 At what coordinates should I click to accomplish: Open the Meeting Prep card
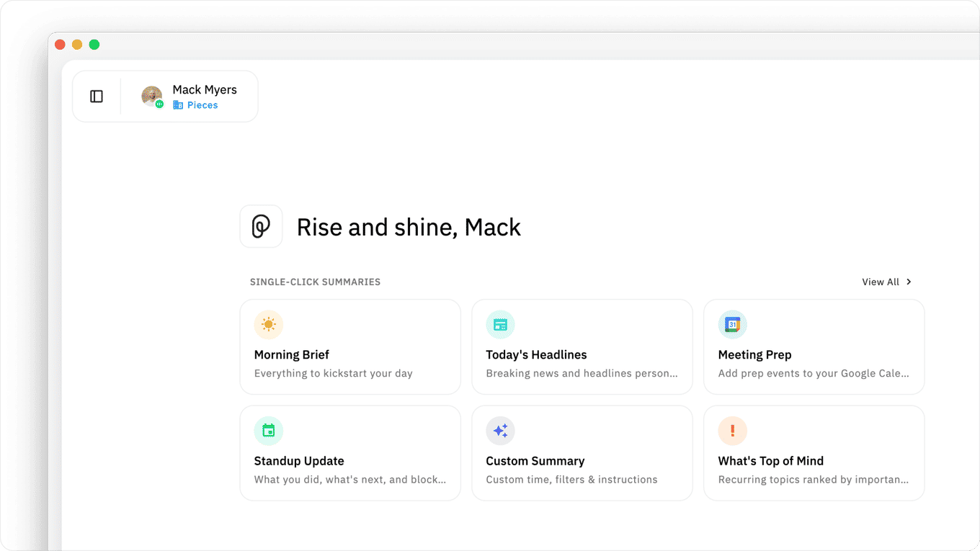[814, 347]
